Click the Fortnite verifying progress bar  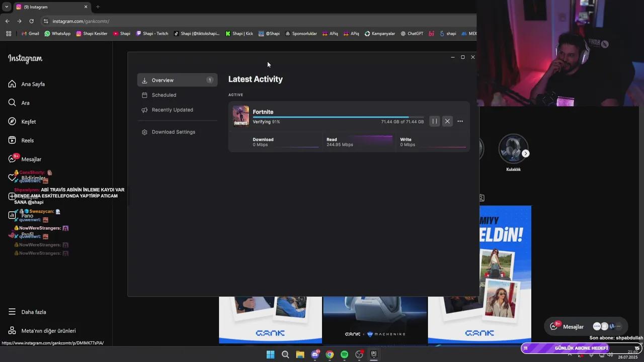click(338, 117)
